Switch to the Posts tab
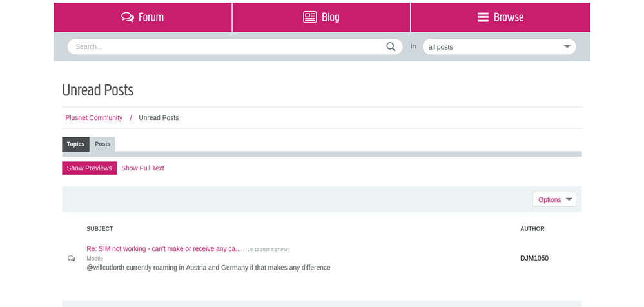The width and height of the screenshot is (644, 307). pyautogui.click(x=102, y=144)
